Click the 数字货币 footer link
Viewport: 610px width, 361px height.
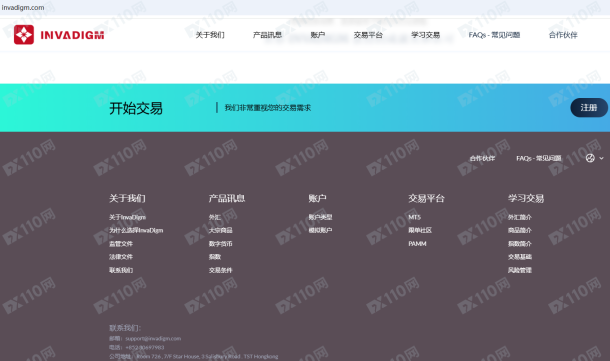221,244
